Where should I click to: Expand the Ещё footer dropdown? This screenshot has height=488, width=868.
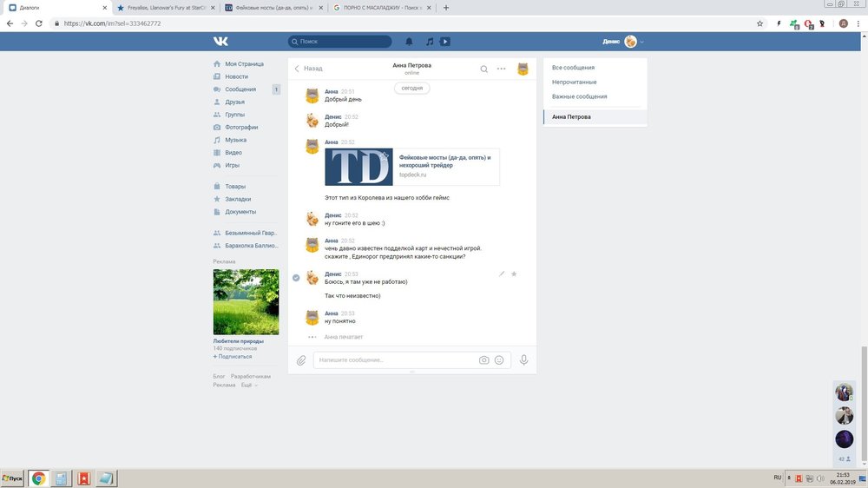click(248, 385)
